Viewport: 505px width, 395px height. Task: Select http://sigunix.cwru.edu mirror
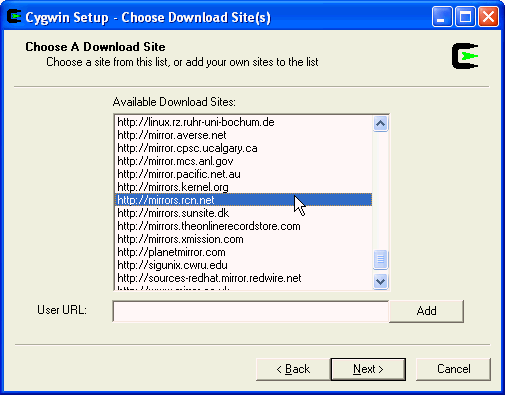pyautogui.click(x=243, y=265)
